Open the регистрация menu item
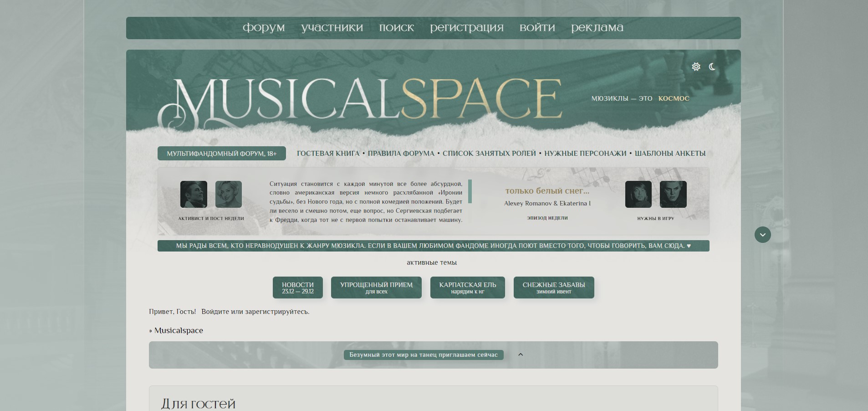The width and height of the screenshot is (868, 411). [x=467, y=27]
